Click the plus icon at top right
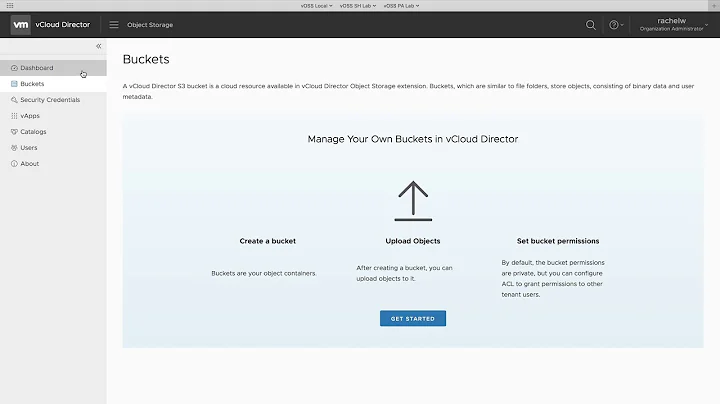 (714, 6)
